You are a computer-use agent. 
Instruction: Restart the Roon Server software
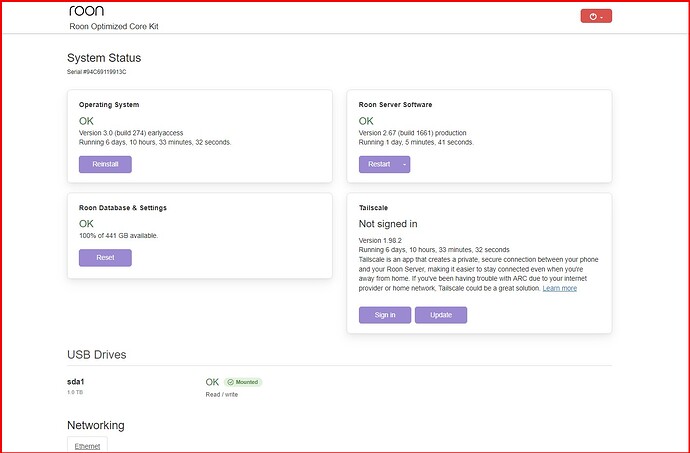379,164
